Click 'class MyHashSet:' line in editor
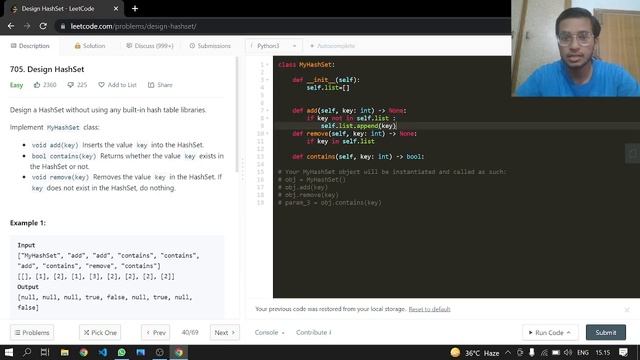Viewport: 640px width, 360px height. click(x=306, y=65)
